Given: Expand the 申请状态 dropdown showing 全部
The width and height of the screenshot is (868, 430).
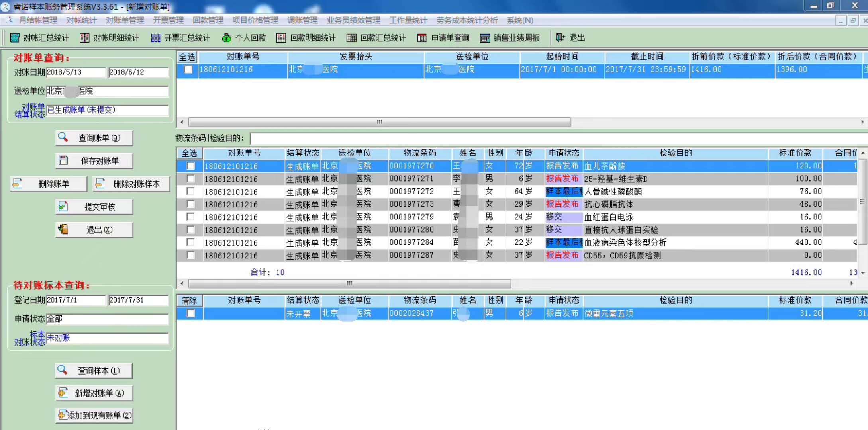Looking at the screenshot, I should coord(107,319).
